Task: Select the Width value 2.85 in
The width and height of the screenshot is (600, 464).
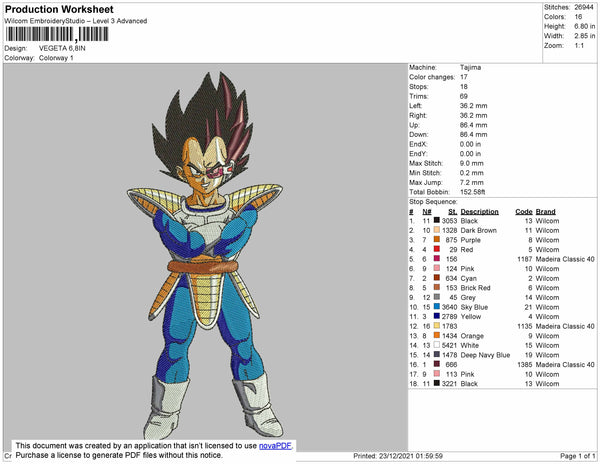Action: [584, 36]
